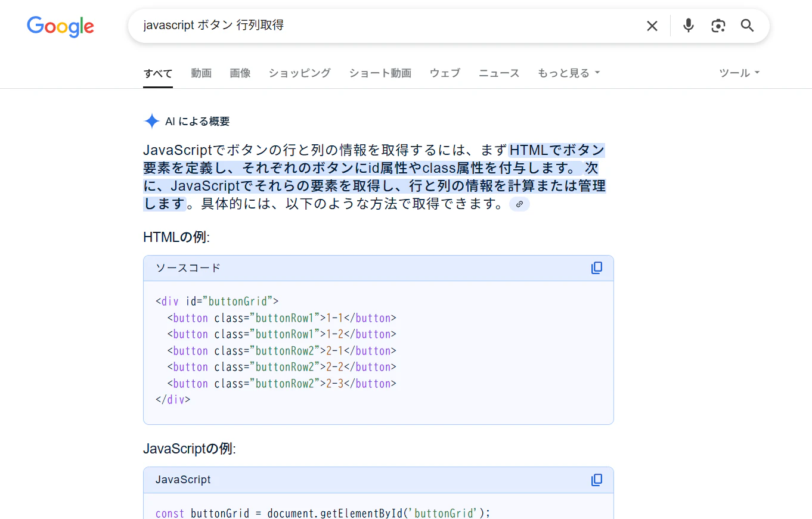The height and width of the screenshot is (519, 812).
Task: Start voice search with microphone icon
Action: click(689, 26)
